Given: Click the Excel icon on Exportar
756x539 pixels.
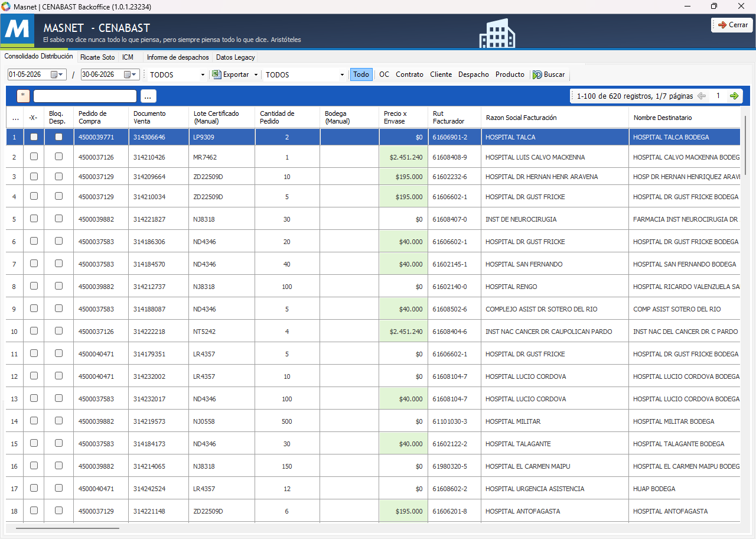Looking at the screenshot, I should click(216, 74).
